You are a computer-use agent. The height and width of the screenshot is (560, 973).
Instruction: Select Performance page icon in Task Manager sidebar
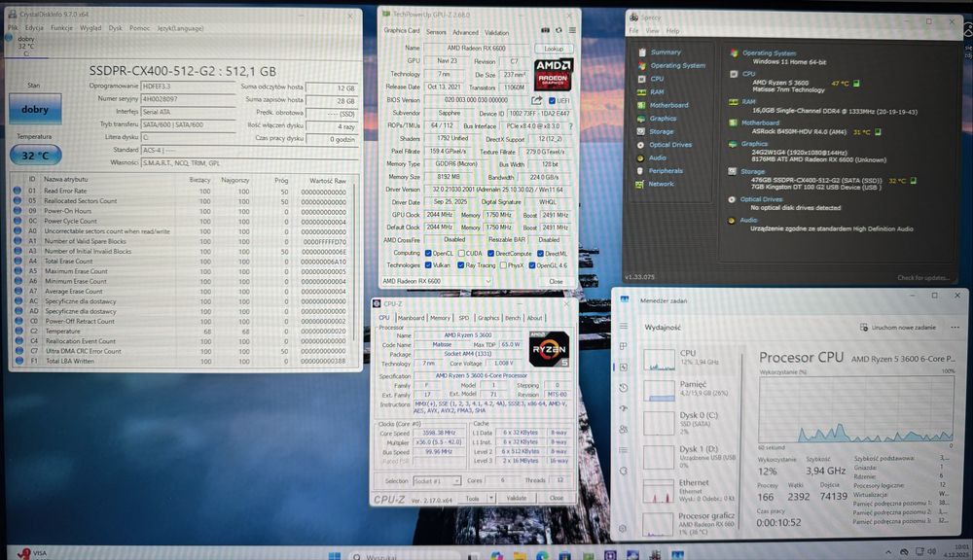pos(623,367)
